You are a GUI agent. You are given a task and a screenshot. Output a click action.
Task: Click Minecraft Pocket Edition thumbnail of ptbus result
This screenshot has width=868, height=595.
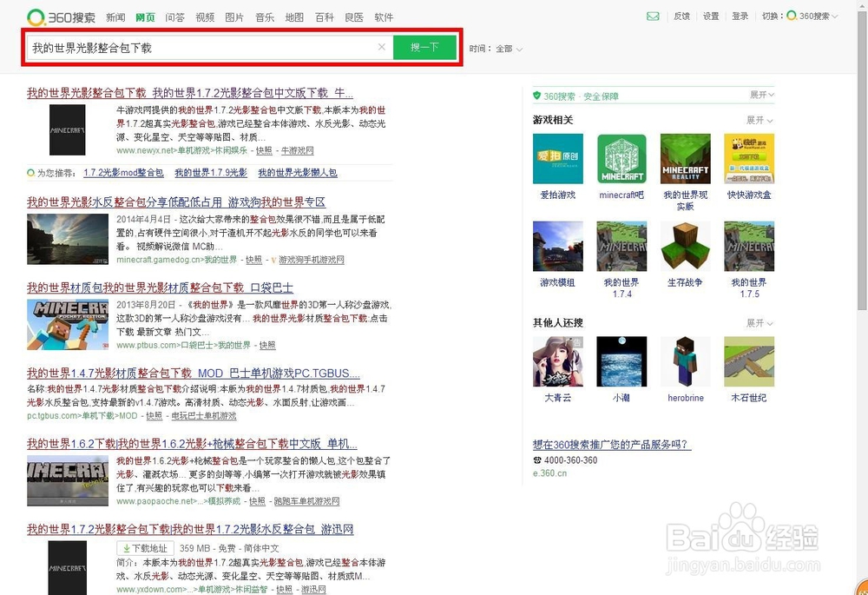point(68,324)
